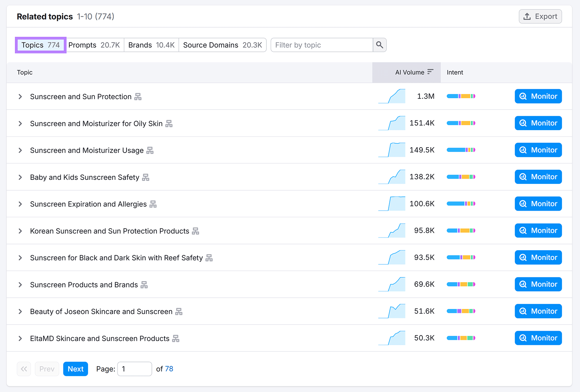The width and height of the screenshot is (580, 392).
Task: Click the magnifier icon on Baby and Kids Monitor button
Action: click(523, 177)
